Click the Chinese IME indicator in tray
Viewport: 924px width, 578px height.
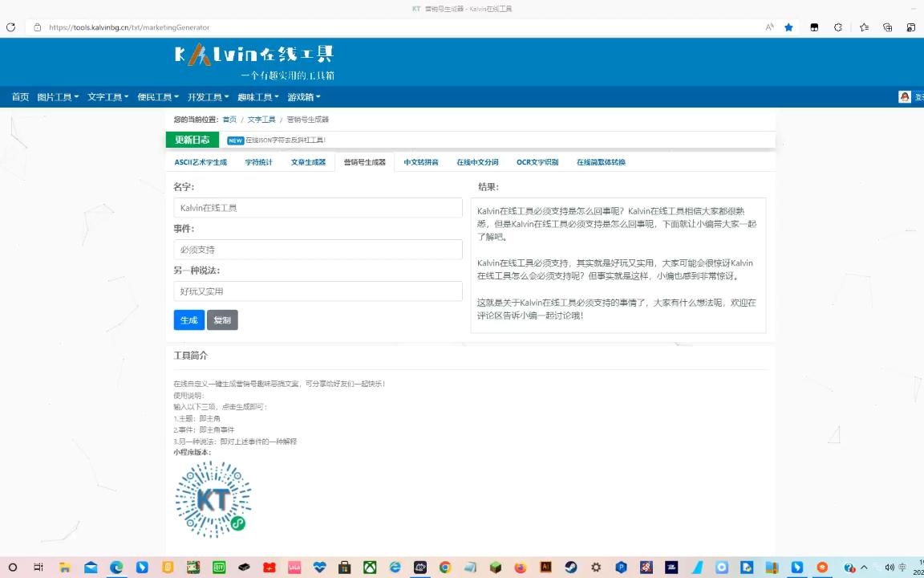click(903, 568)
